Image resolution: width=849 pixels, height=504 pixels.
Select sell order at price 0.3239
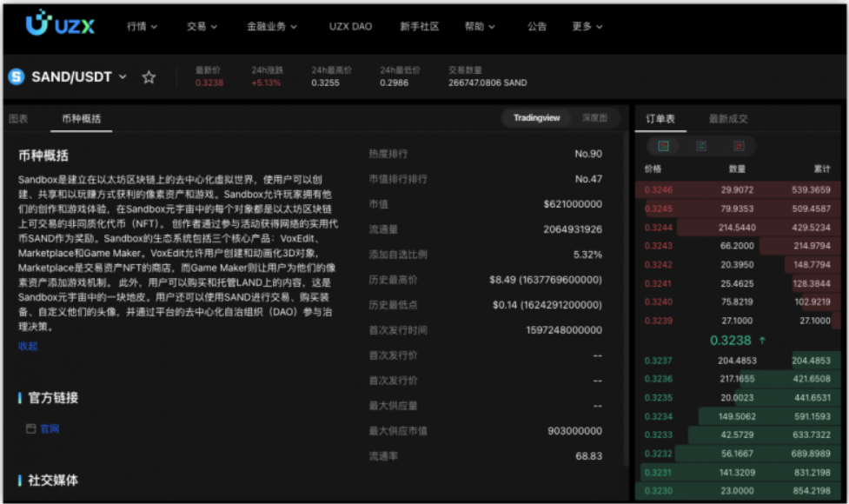pyautogui.click(x=738, y=321)
